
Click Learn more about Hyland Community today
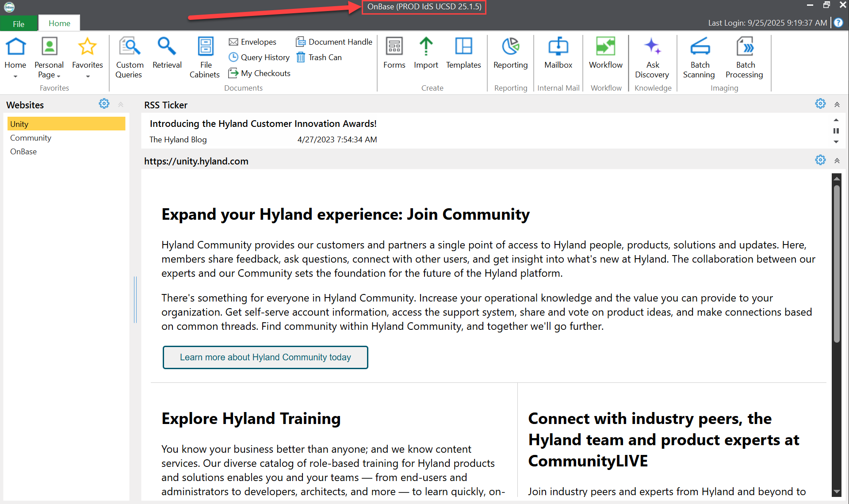click(x=265, y=357)
